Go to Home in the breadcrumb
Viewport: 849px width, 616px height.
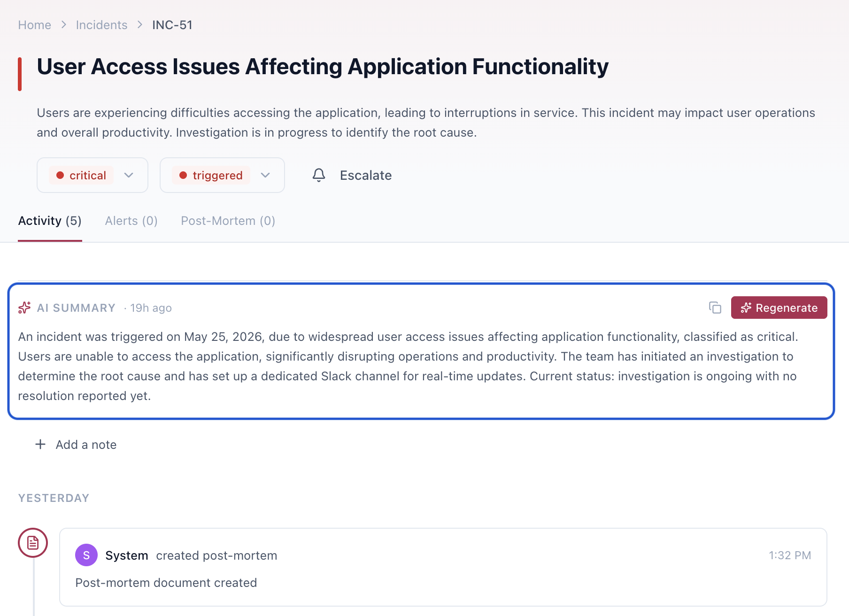[x=35, y=25]
